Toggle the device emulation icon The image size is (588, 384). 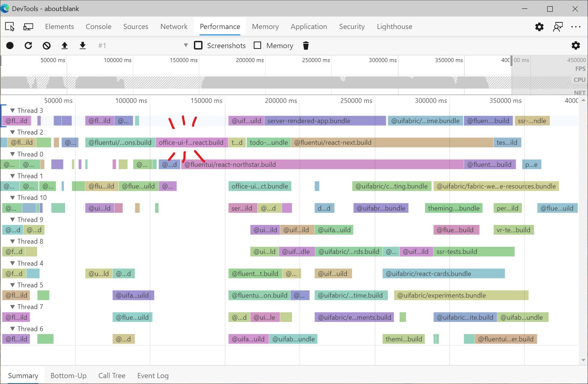[28, 27]
